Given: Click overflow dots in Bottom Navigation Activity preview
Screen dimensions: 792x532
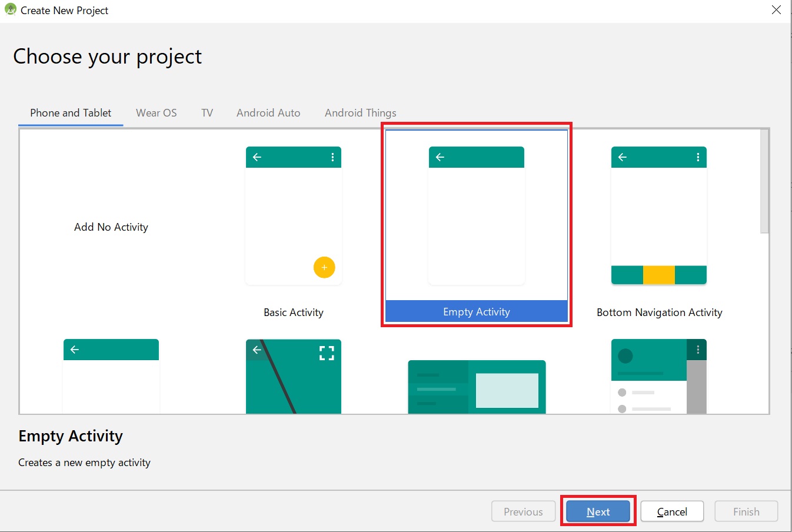Looking at the screenshot, I should coord(698,157).
